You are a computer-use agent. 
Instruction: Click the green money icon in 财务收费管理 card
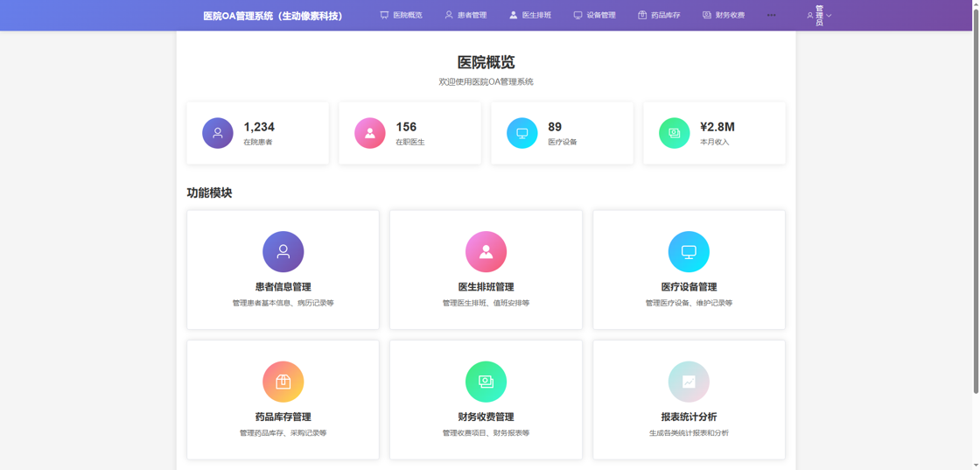coord(486,382)
